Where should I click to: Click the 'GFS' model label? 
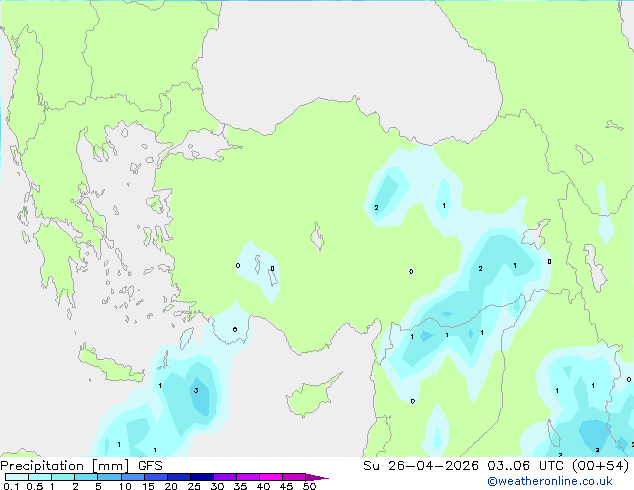pyautogui.click(x=150, y=466)
